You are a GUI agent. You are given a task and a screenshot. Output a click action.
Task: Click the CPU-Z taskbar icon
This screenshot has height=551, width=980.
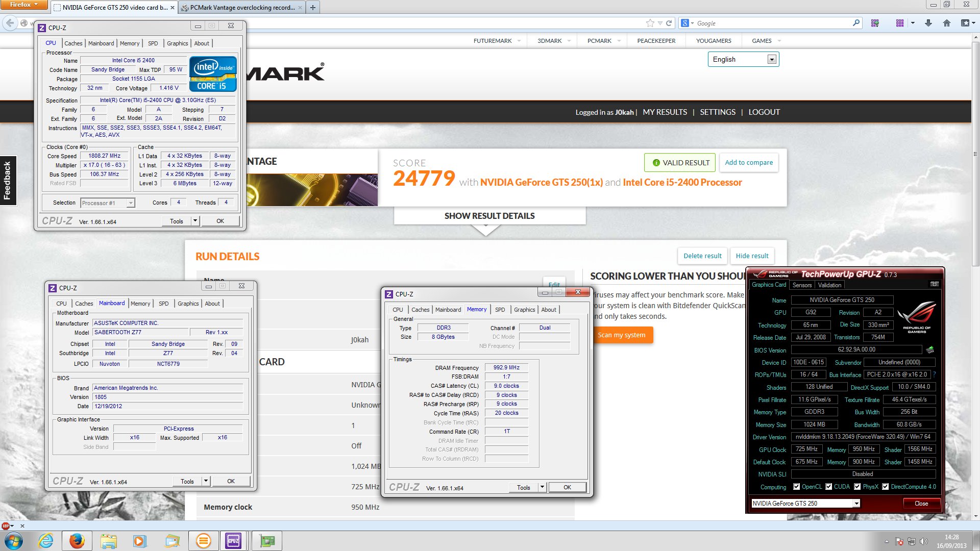click(x=234, y=541)
